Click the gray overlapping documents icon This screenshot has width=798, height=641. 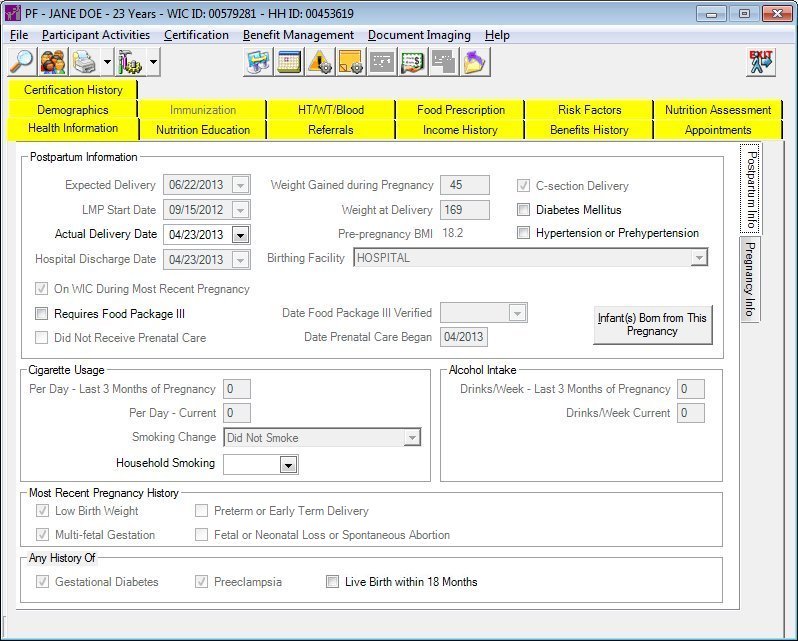[x=444, y=62]
